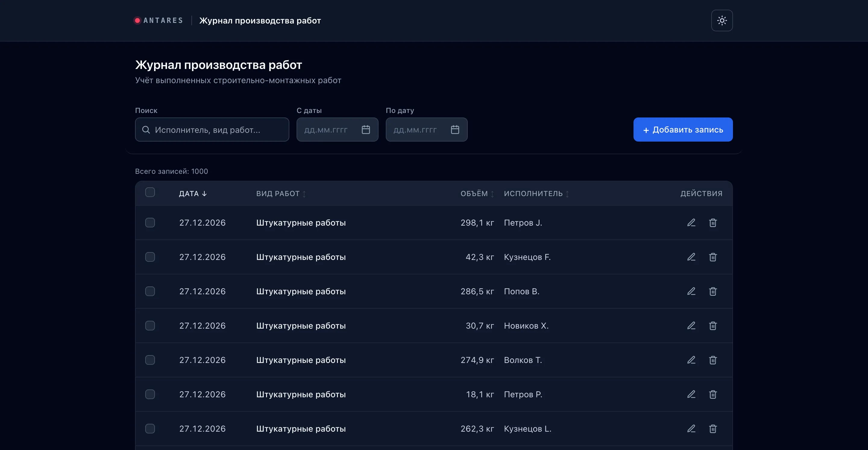
Task: Click the name 'Попов B.'
Action: (x=522, y=291)
